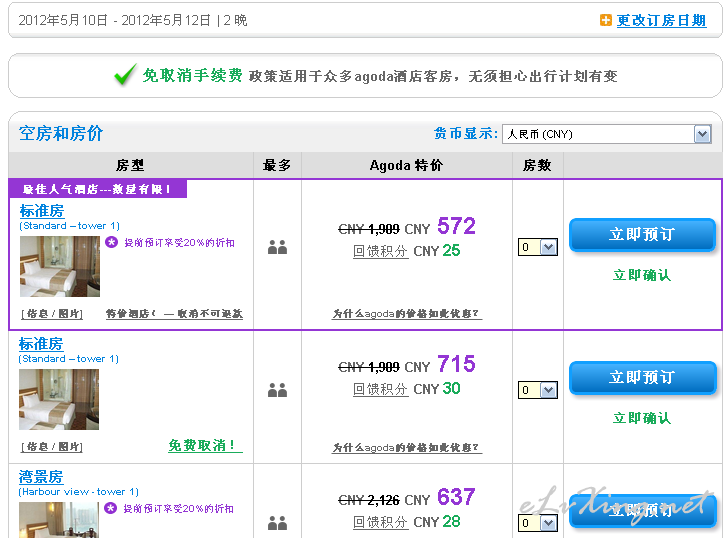Screen dimensions: 724x538
Task: Click the 提前预订享受20%的折扣 text in the 湾景房 row
Action: click(x=178, y=508)
